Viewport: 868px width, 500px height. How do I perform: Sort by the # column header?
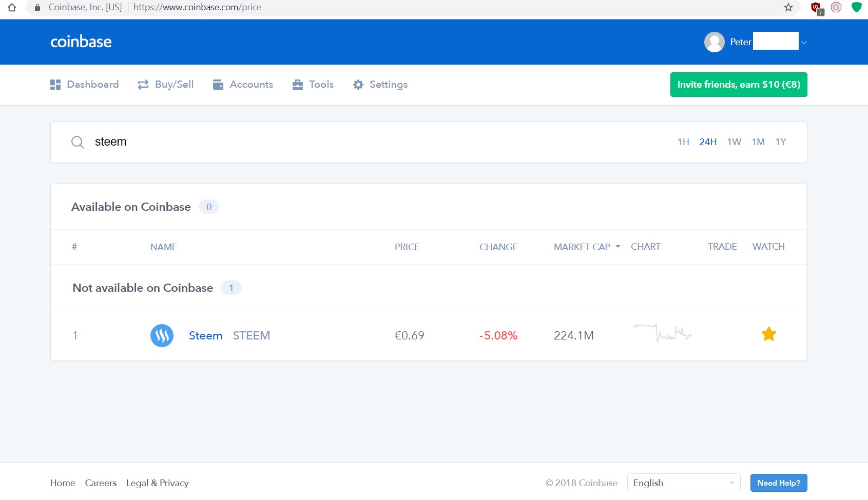[x=74, y=247]
